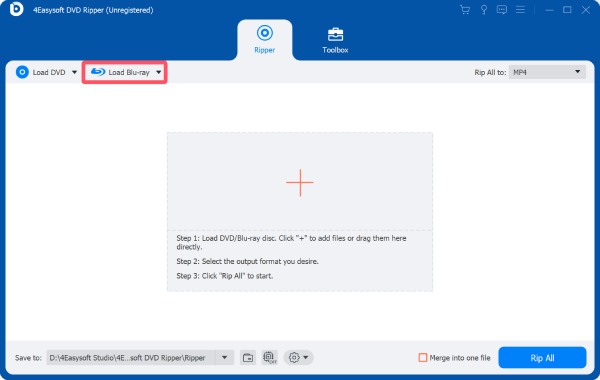Close the DVD Ripper window
This screenshot has height=380, width=600.
click(x=586, y=10)
